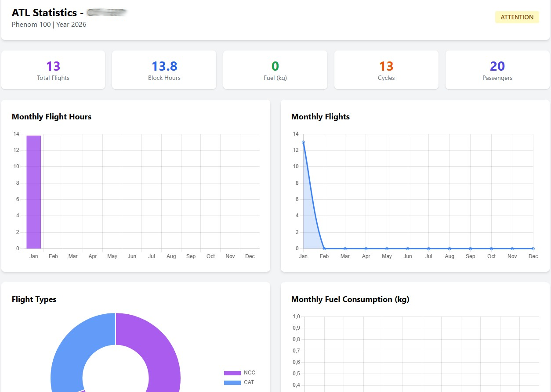Open the Block Hours stat card
Screen dimensions: 551x392
point(164,70)
